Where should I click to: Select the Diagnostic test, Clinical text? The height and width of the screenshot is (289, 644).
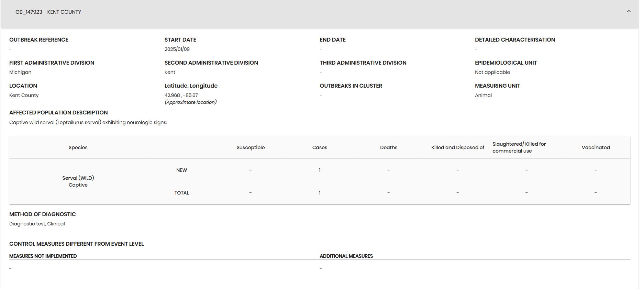coord(37,224)
